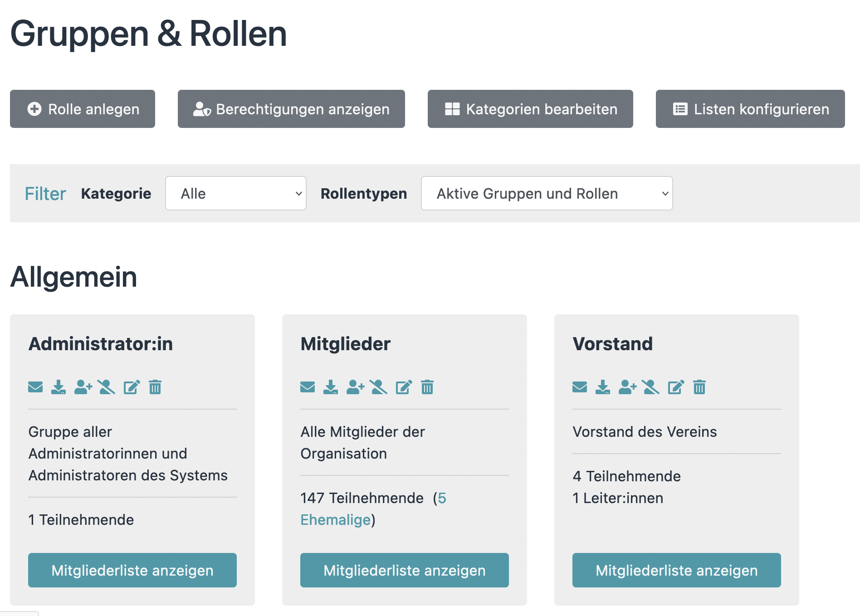This screenshot has width=860, height=616.
Task: Open the Rollentypen dropdown
Action: coord(547,193)
